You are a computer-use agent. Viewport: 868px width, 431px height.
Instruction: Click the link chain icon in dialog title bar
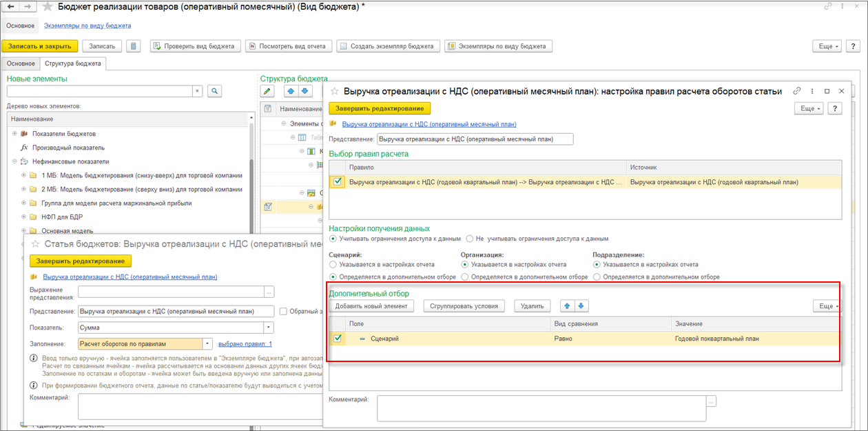(797, 91)
